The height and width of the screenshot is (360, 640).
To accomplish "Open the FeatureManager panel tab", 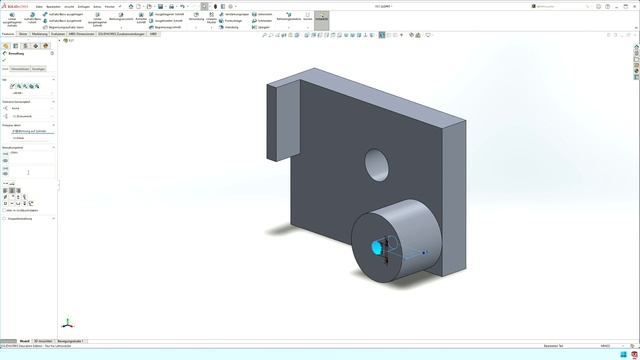I will coord(6,46).
